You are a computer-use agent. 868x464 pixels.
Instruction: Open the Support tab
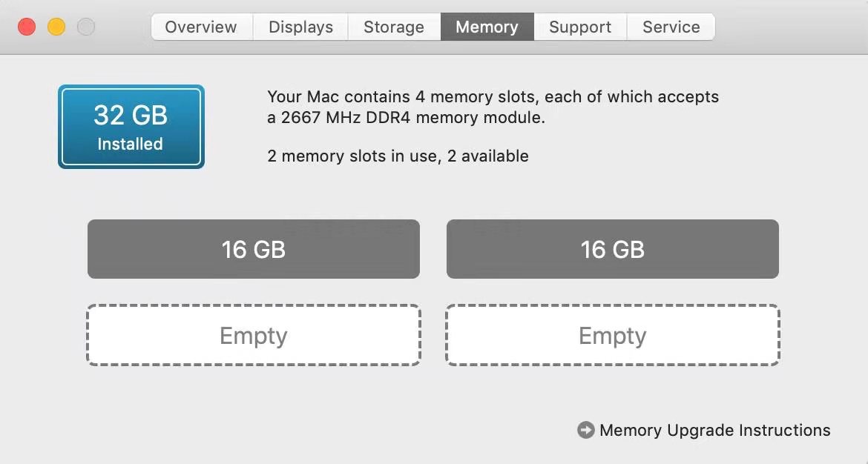(580, 27)
